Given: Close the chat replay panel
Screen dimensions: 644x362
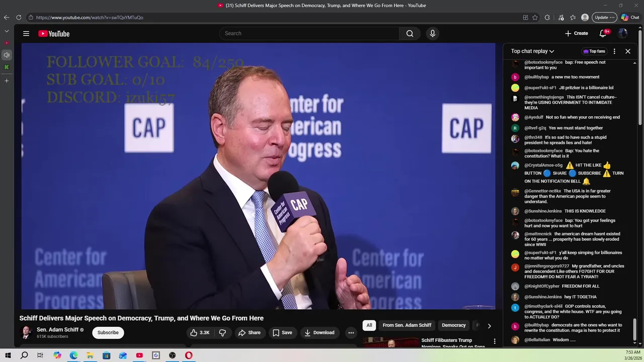Looking at the screenshot, I should point(628,51).
